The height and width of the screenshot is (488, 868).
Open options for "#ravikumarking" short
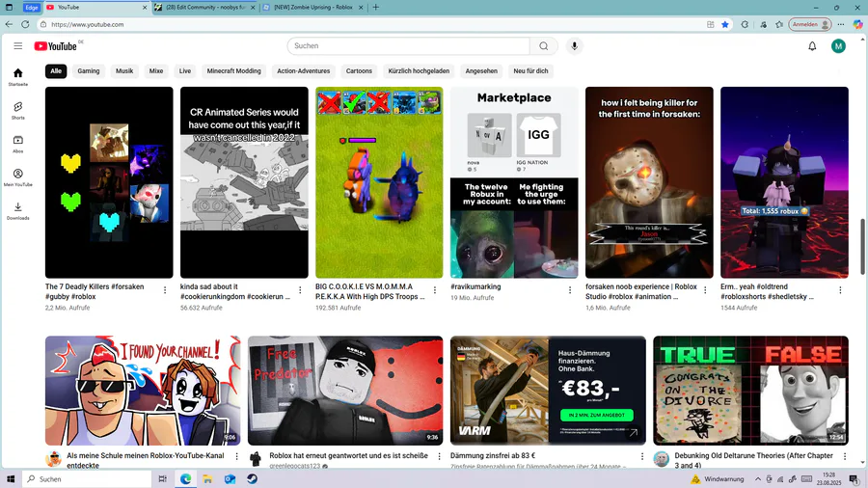(570, 290)
